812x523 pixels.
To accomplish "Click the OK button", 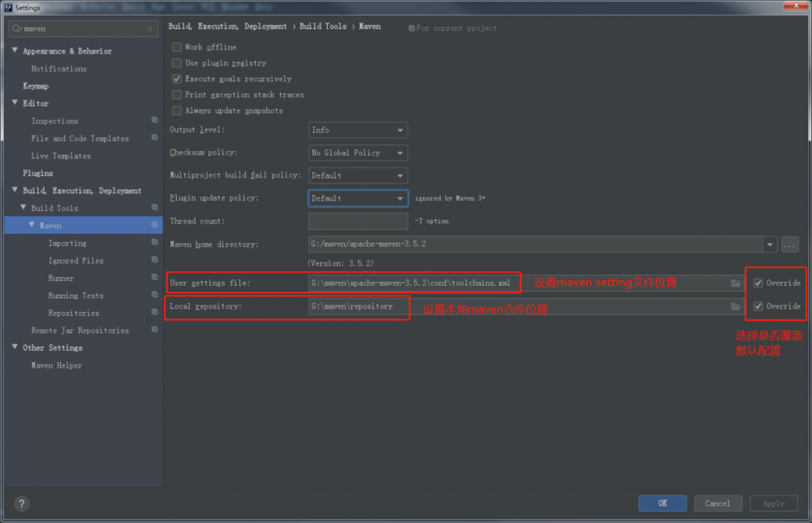I will (x=663, y=504).
